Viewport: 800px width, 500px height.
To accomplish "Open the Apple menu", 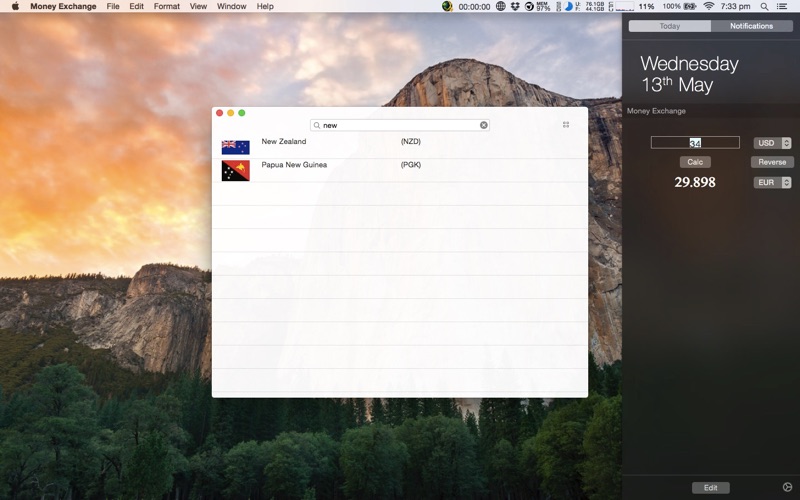I will [15, 6].
